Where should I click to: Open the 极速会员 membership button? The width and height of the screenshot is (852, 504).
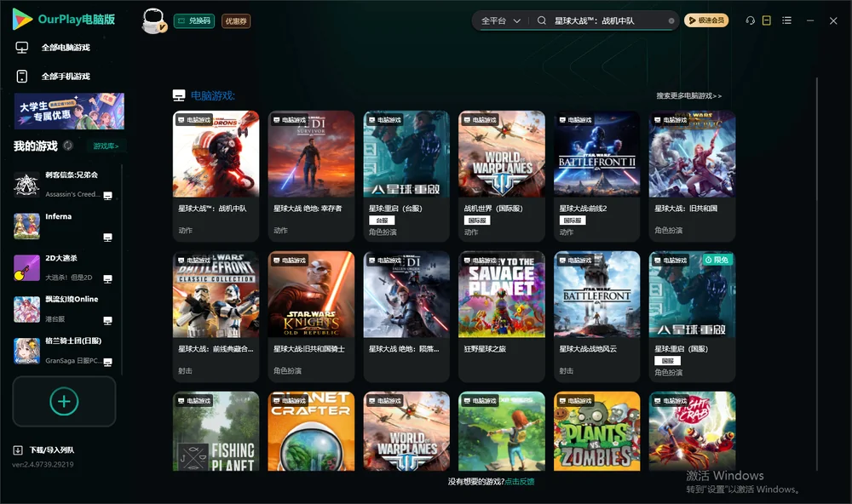pyautogui.click(x=706, y=20)
